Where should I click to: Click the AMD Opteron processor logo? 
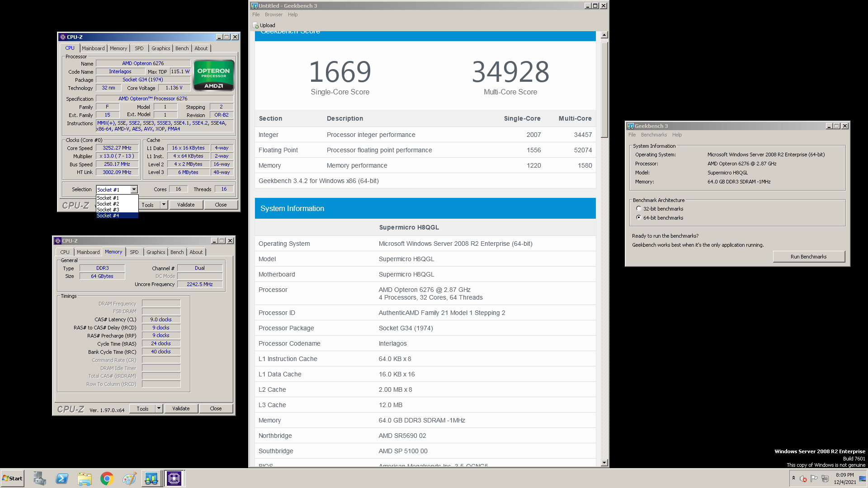point(214,75)
